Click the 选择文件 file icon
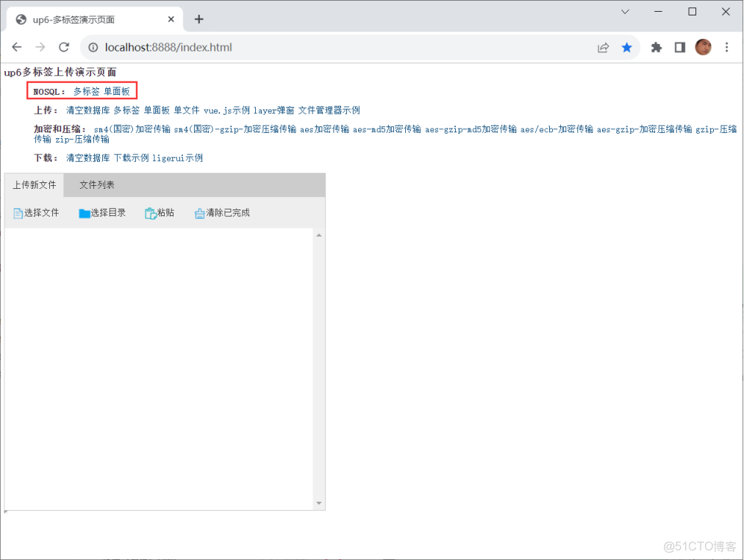 (16, 212)
